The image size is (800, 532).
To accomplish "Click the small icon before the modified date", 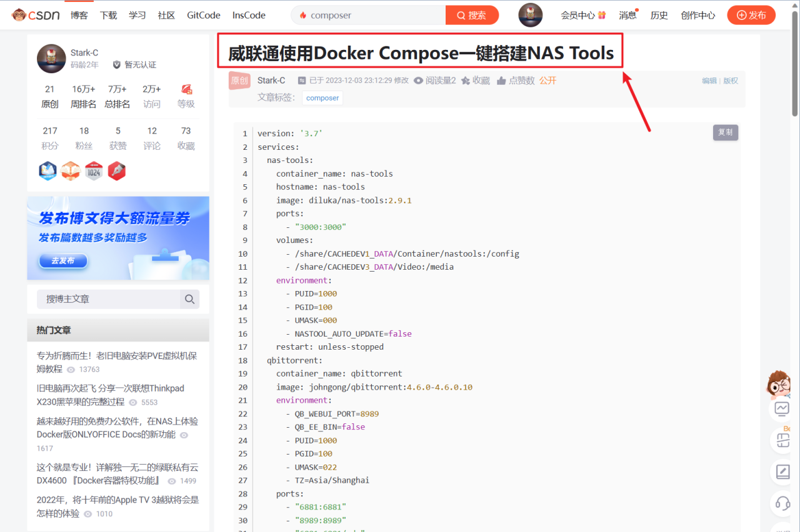I will 302,81.
